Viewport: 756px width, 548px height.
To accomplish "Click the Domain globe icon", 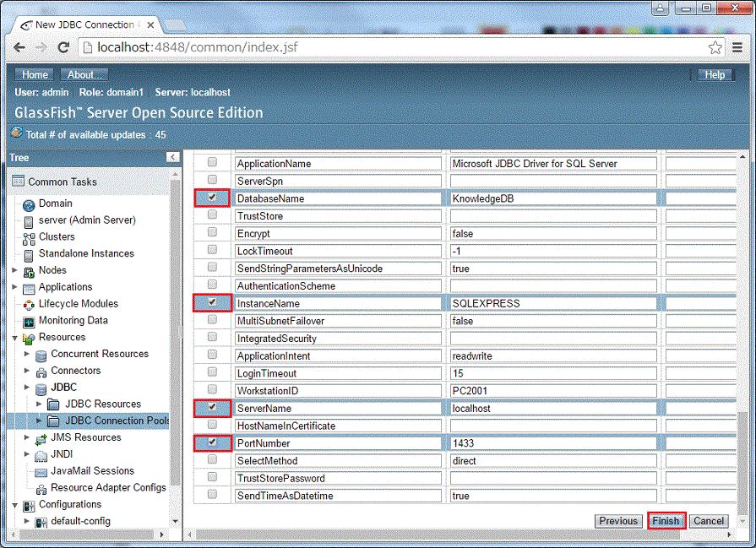I will pos(29,205).
